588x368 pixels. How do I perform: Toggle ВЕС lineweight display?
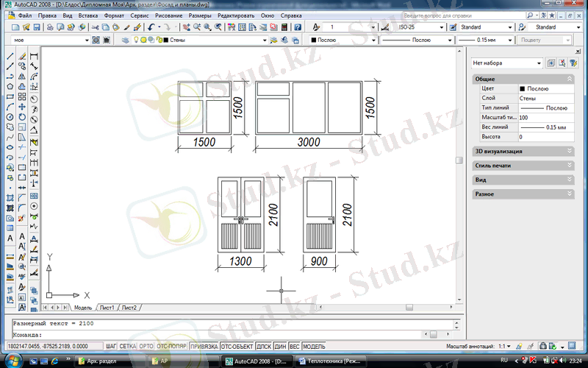[295, 346]
